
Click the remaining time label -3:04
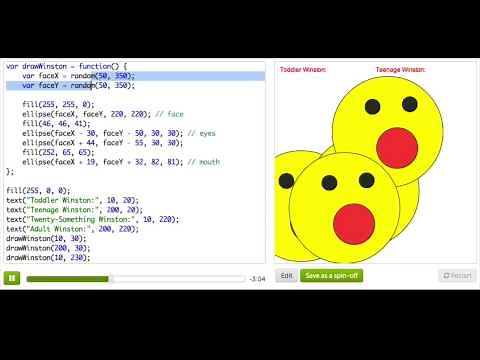[257, 279]
